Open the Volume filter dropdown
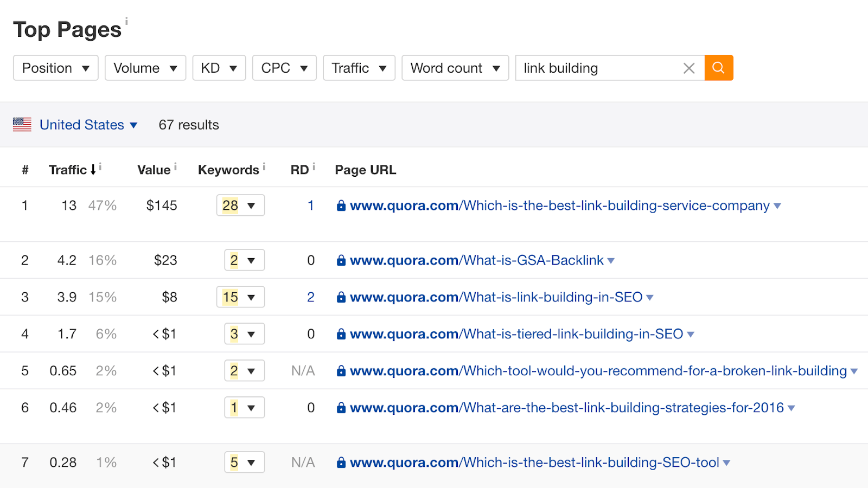The image size is (868, 488). click(145, 68)
